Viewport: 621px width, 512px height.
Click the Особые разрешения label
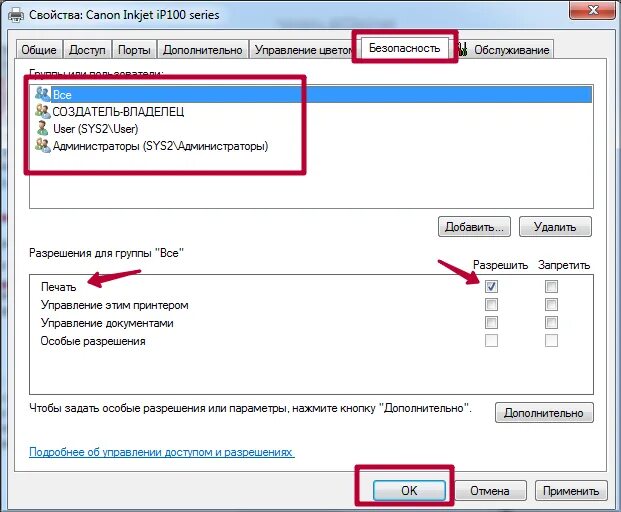coord(93,341)
